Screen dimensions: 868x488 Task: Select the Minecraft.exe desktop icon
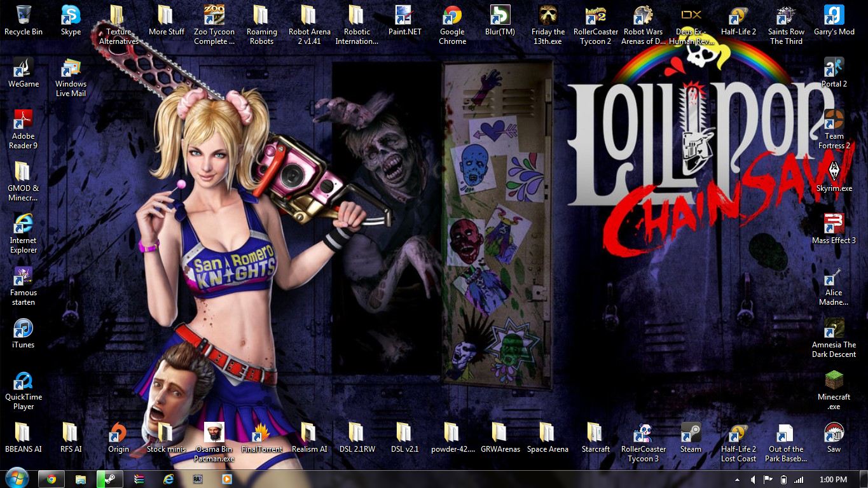834,389
